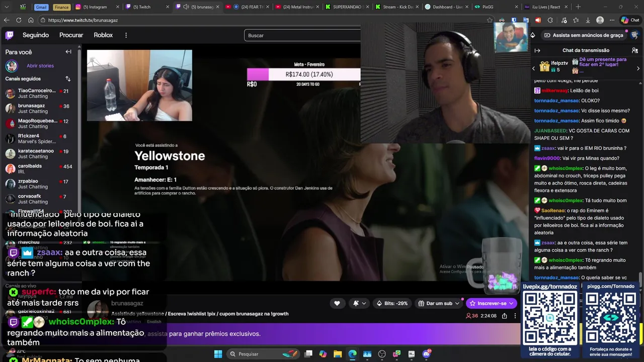Open the Twitch nav more-options dots
Screen dimensions: 644x362
tap(126, 35)
